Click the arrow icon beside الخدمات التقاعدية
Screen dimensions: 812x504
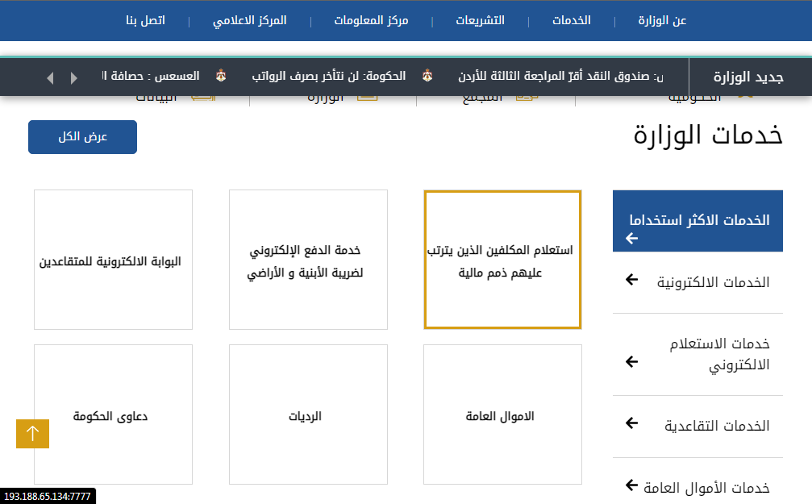pos(631,423)
